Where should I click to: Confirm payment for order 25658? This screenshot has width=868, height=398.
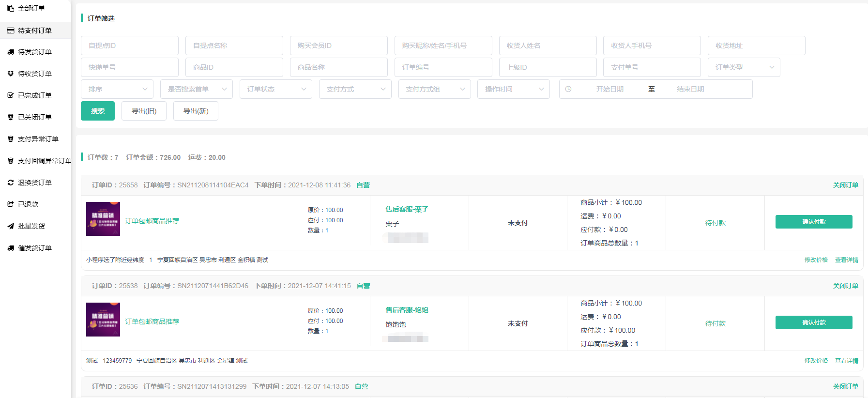tap(813, 222)
